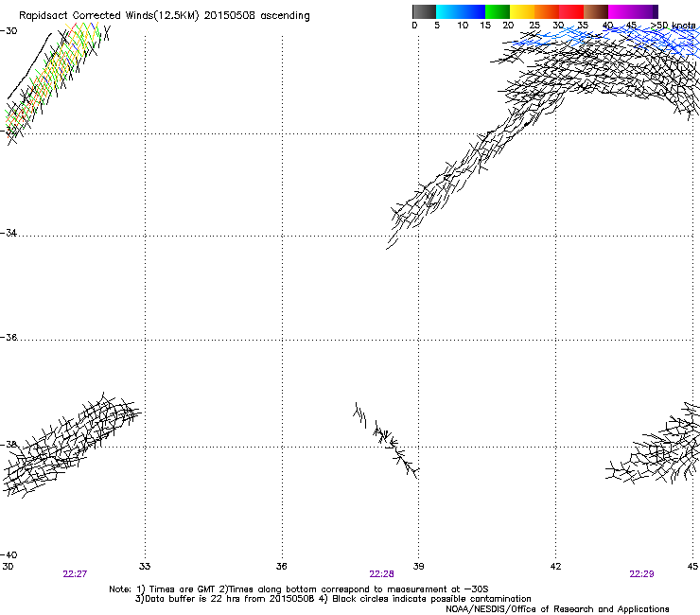The image size is (700, 615).
Task: Click the longitude axis label '36'
Action: coord(281,567)
